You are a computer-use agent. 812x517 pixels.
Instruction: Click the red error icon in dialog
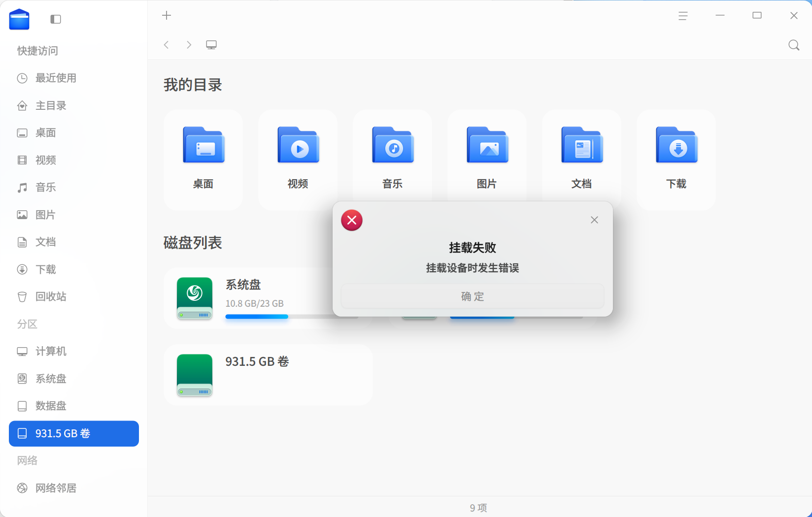pos(352,220)
